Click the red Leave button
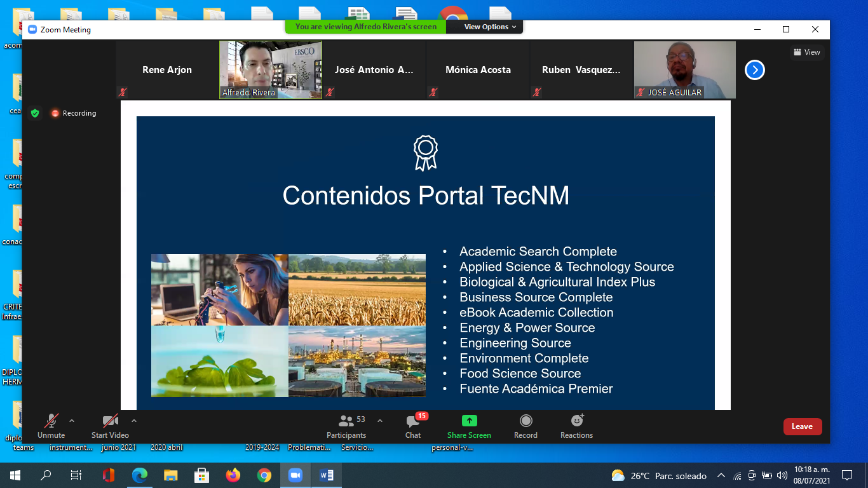This screenshot has width=868, height=488. point(803,426)
